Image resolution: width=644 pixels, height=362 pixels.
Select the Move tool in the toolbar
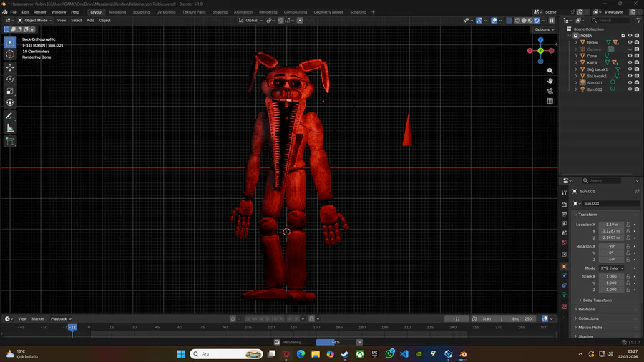10,67
